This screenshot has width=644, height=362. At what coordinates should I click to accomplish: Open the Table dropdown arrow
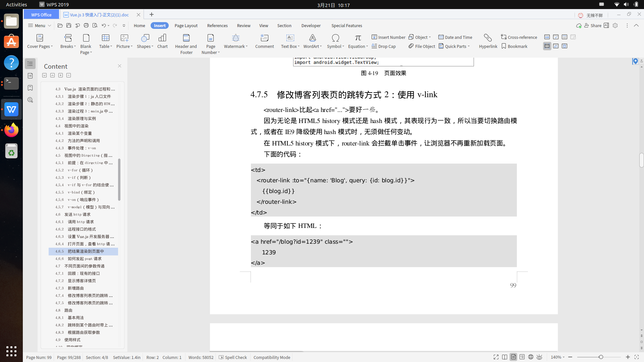111,47
